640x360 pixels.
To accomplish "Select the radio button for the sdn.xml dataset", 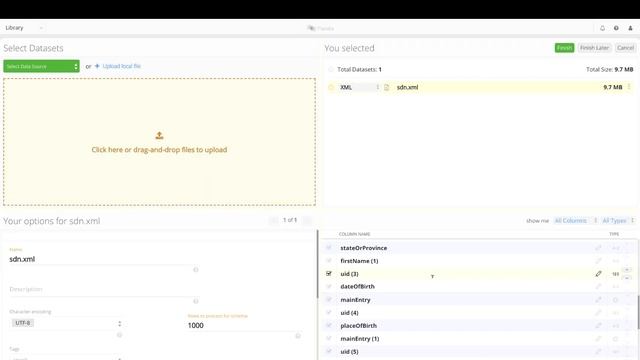I will 331,87.
